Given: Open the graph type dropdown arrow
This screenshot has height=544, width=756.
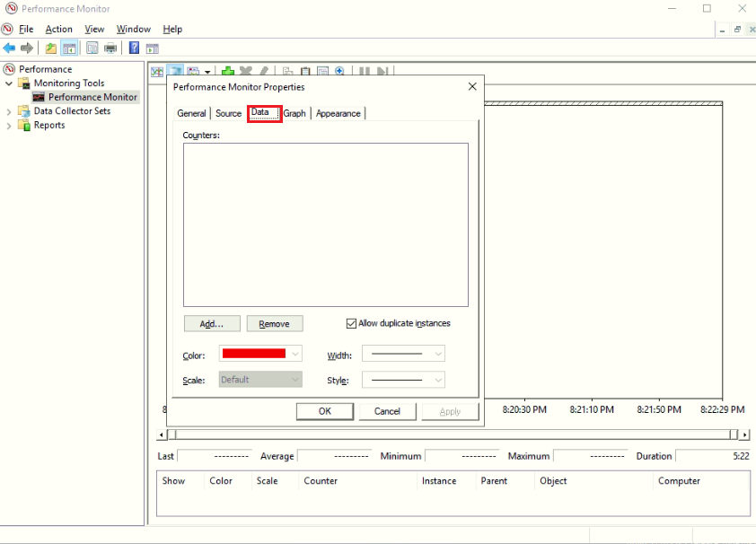Looking at the screenshot, I should 207,72.
